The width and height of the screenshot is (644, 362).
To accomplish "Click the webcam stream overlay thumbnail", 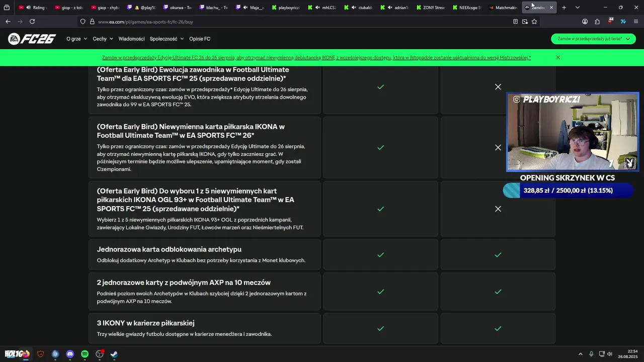I will coord(573,132).
